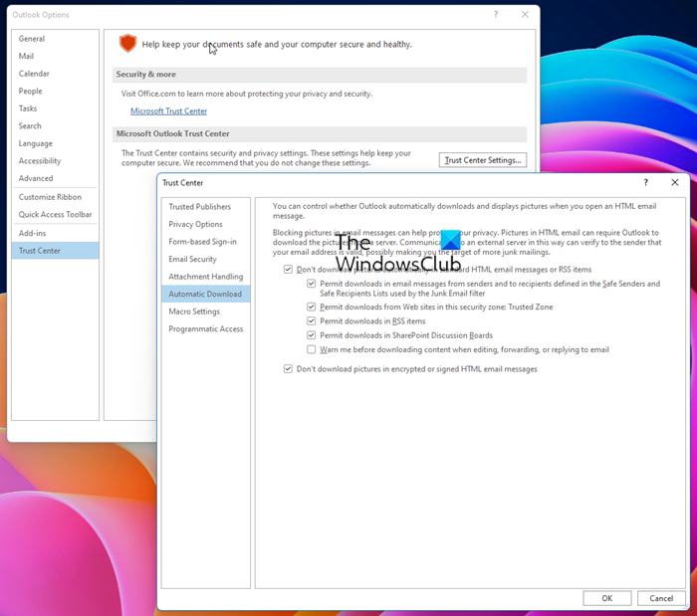Viewport: 697px width, 616px height.
Task: Select Trust Center in Outlook Options sidebar
Action: [55, 251]
